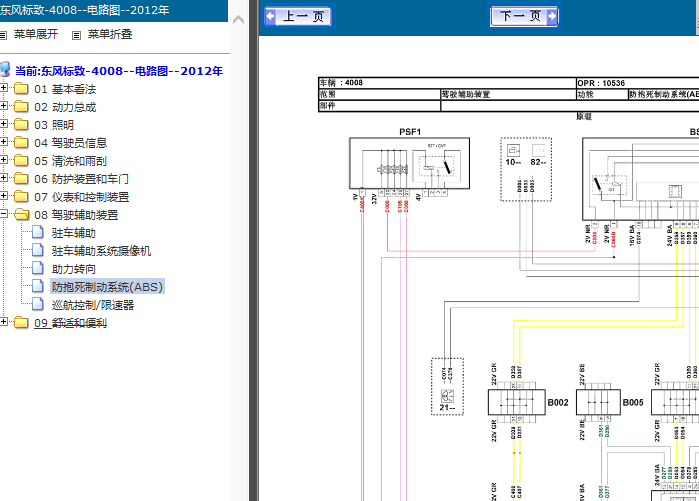Click 菜单折叠 to collapse all menus
Image resolution: width=699 pixels, height=501 pixels.
point(110,34)
